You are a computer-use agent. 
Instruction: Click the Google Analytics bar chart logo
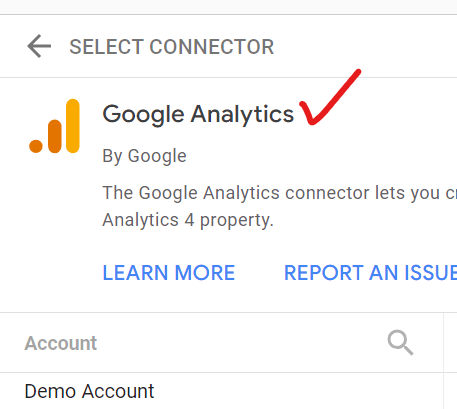[x=54, y=126]
